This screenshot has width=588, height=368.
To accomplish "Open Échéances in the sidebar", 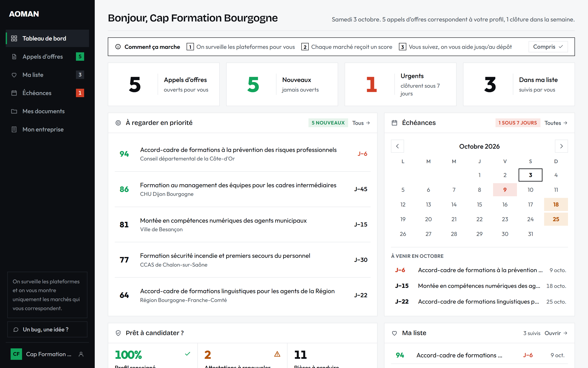I will tap(47, 93).
